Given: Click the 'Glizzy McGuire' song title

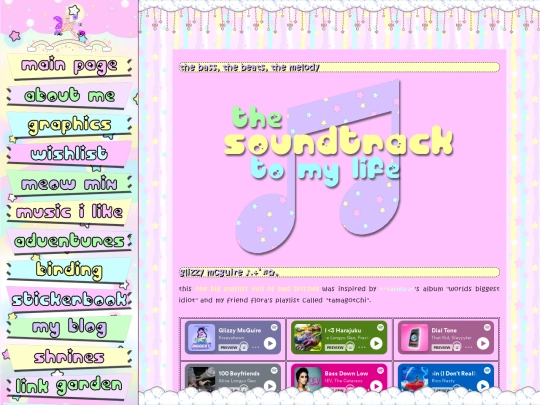Looking at the screenshot, I should [x=240, y=330].
